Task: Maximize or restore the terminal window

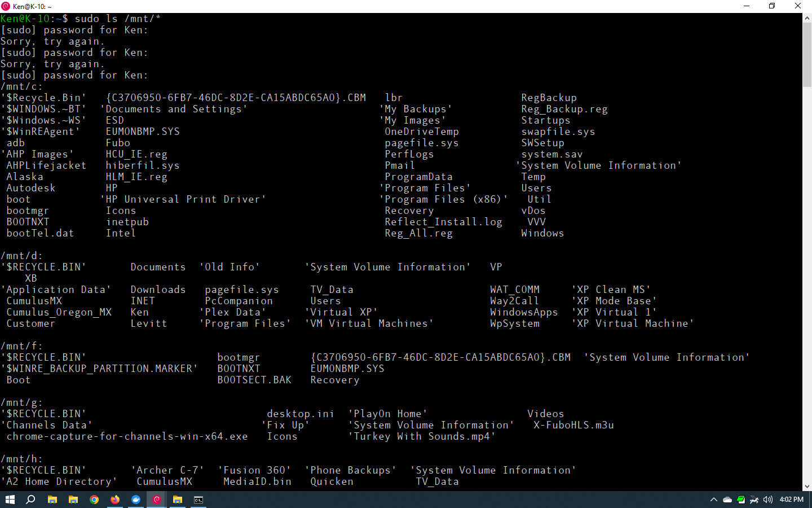Action: (x=772, y=6)
